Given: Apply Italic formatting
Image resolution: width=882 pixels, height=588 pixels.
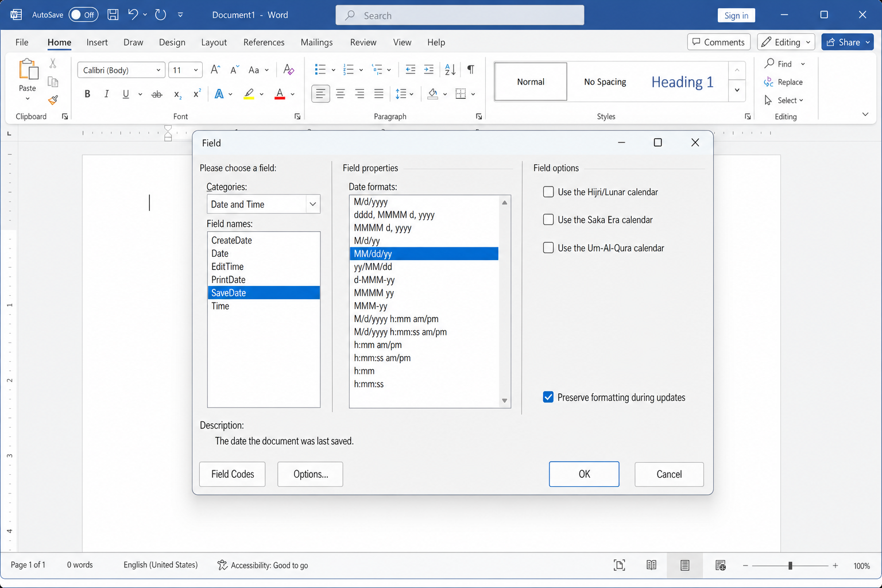Looking at the screenshot, I should coord(106,94).
